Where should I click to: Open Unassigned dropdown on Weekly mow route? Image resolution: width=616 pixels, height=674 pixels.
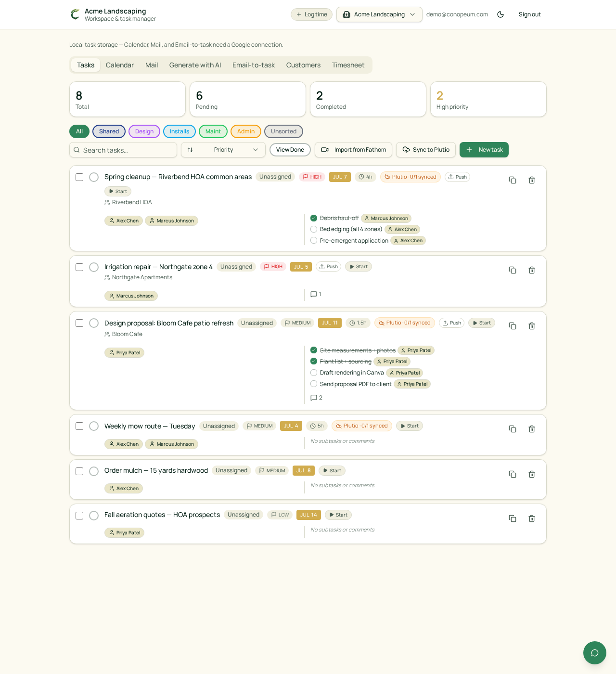click(x=219, y=426)
